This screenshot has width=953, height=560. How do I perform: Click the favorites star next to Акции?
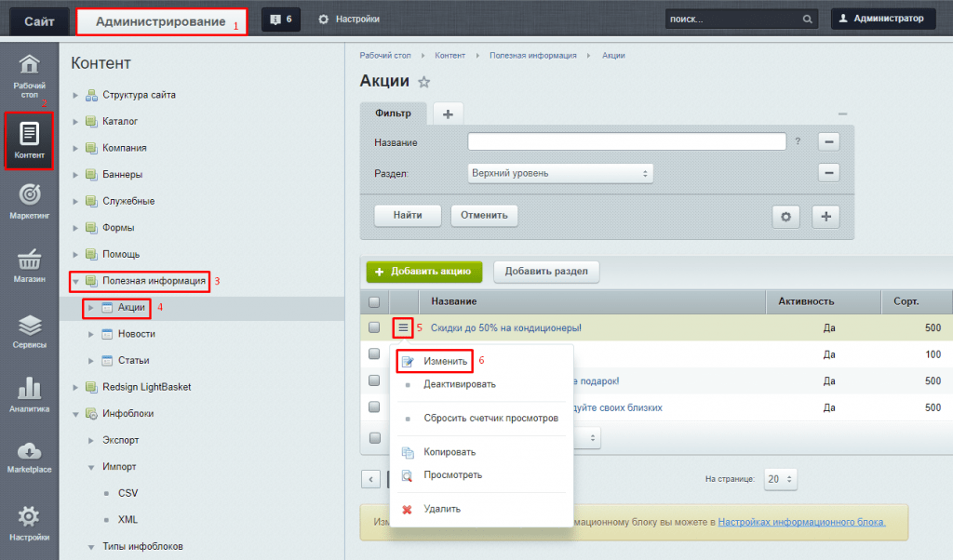[424, 83]
